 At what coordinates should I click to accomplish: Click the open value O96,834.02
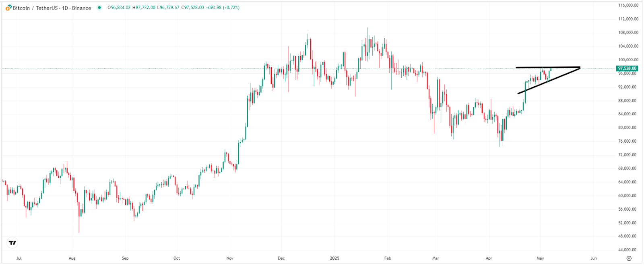pyautogui.click(x=118, y=7)
